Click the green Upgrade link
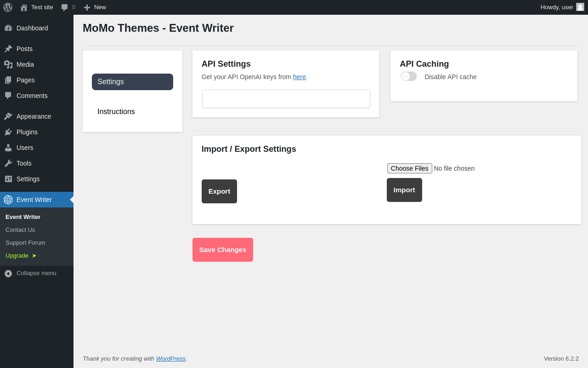The height and width of the screenshot is (368, 588). pyautogui.click(x=21, y=256)
